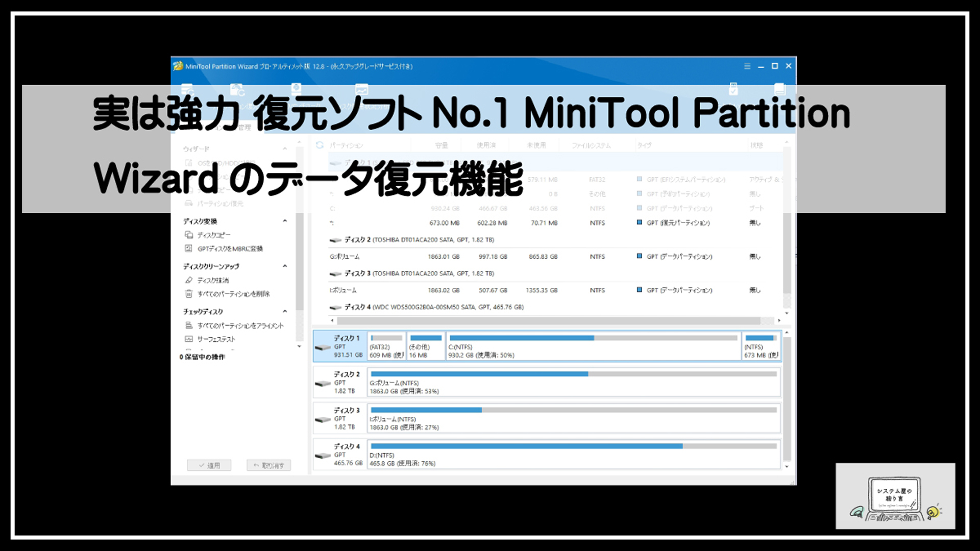The image size is (980, 551).
Task: Collapse the ディスク変換 section
Action: tap(285, 221)
